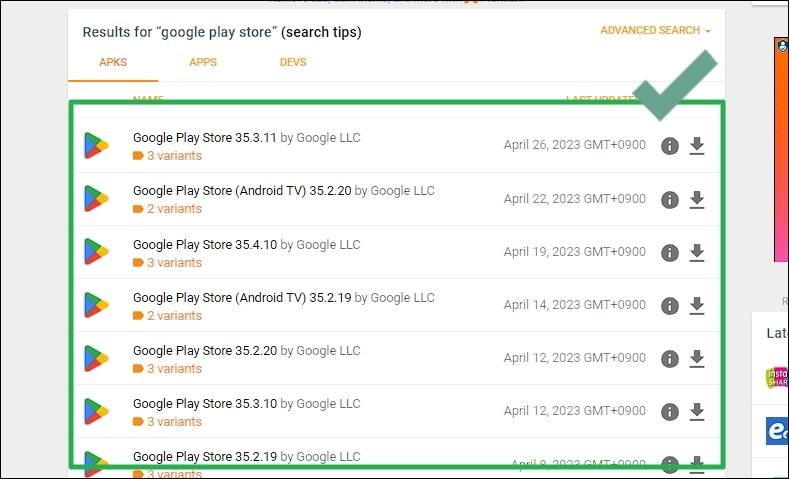This screenshot has height=479, width=789.
Task: Download Google Play Store 35.3.11
Action: [x=697, y=146]
